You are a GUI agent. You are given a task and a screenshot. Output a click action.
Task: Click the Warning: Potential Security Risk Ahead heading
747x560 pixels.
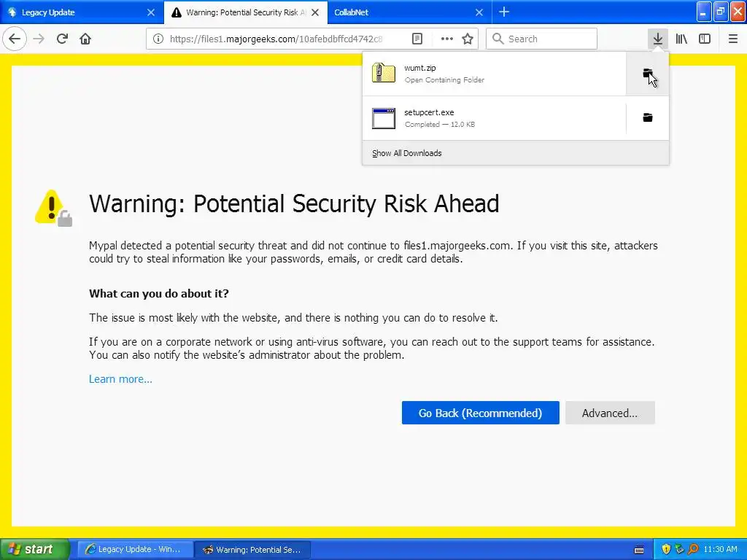(294, 204)
